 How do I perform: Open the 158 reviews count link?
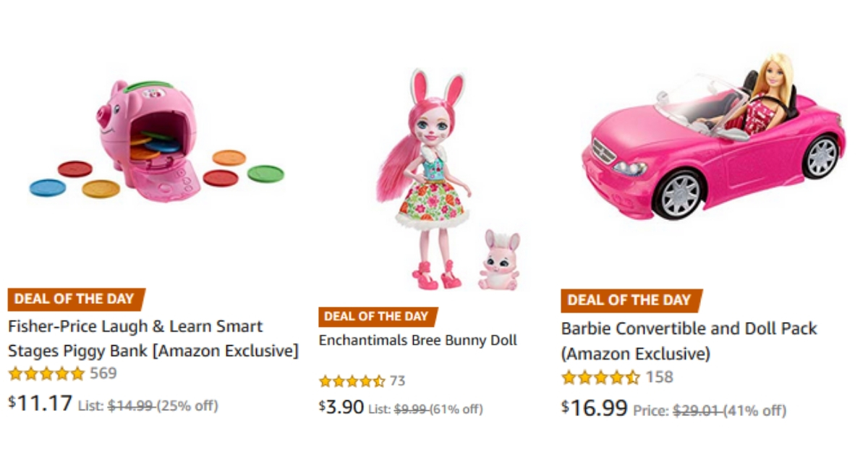(x=659, y=377)
